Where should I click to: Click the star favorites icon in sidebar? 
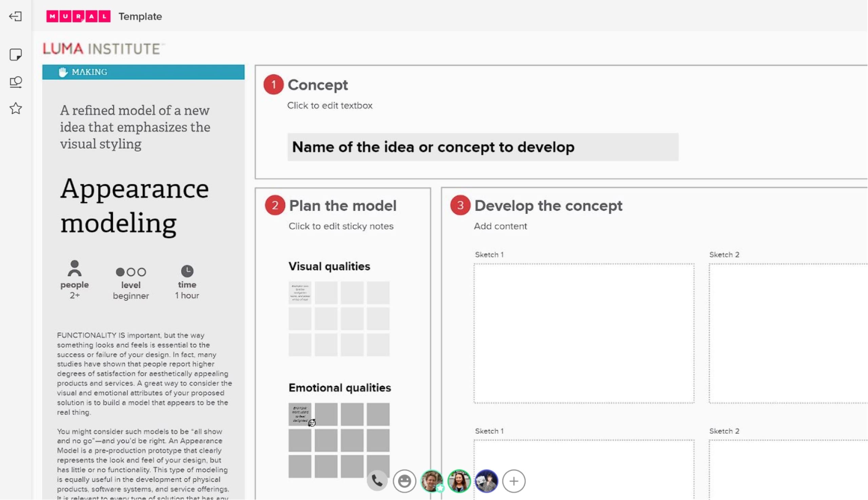(x=16, y=108)
